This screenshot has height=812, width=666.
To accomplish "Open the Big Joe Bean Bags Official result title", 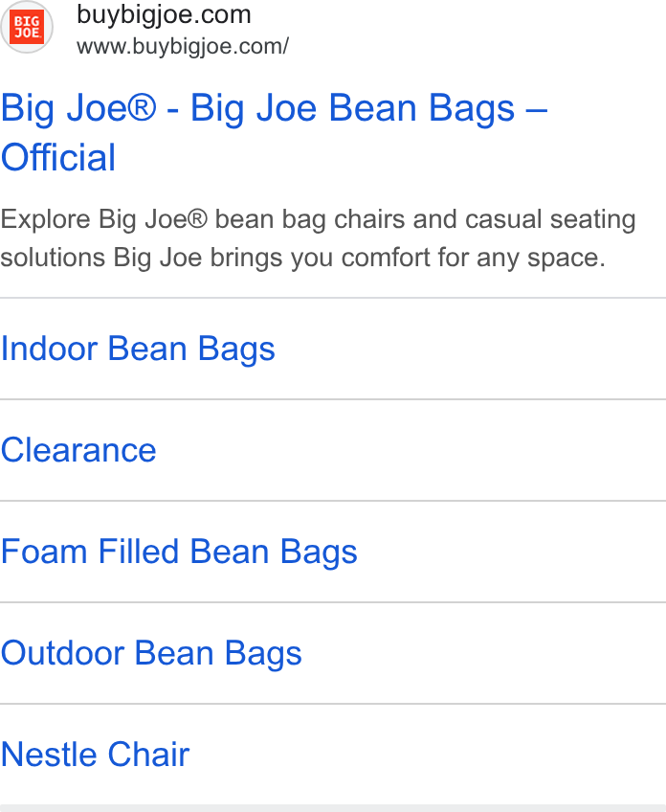I will tap(275, 132).
